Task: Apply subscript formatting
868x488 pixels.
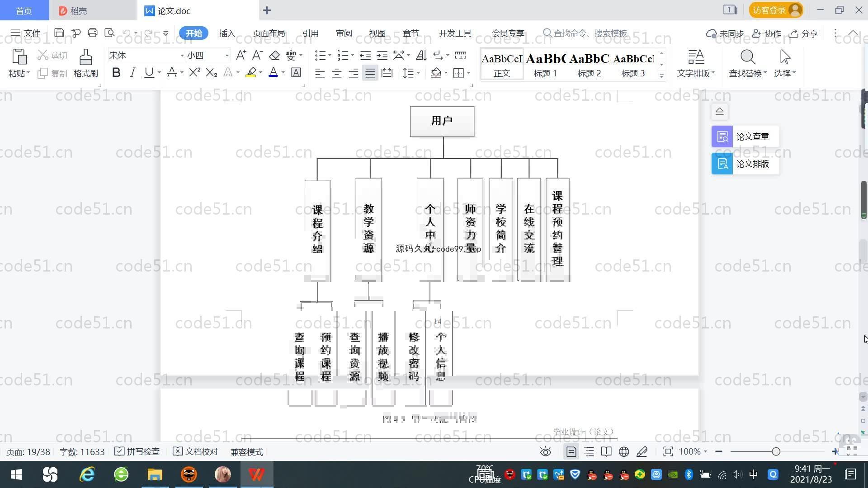Action: coord(212,72)
